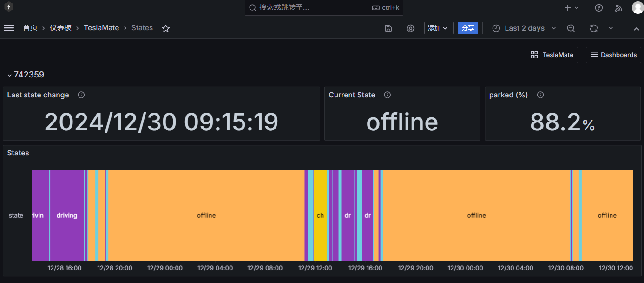Navigate to 仪表板 in the breadcrumb

click(60, 28)
